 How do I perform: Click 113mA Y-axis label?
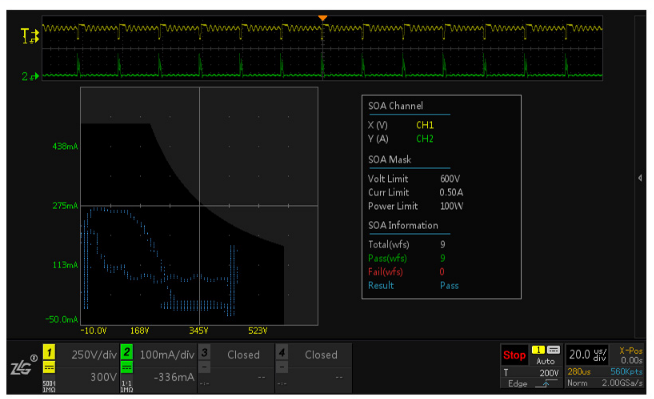(65, 265)
